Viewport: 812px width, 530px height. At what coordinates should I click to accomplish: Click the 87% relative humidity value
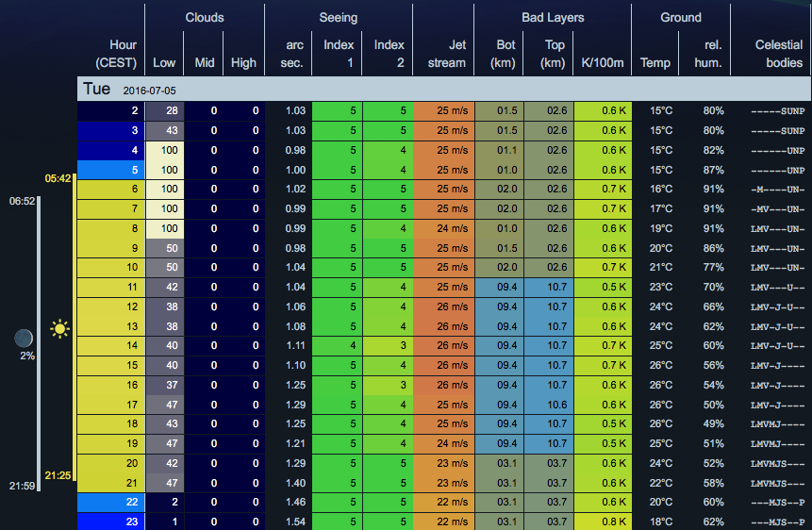pyautogui.click(x=712, y=170)
